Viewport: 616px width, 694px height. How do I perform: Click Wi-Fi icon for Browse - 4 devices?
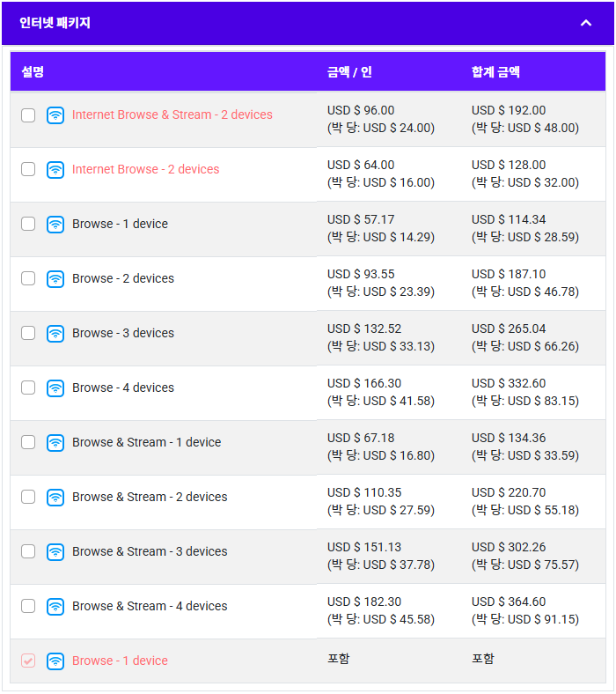tap(55, 388)
